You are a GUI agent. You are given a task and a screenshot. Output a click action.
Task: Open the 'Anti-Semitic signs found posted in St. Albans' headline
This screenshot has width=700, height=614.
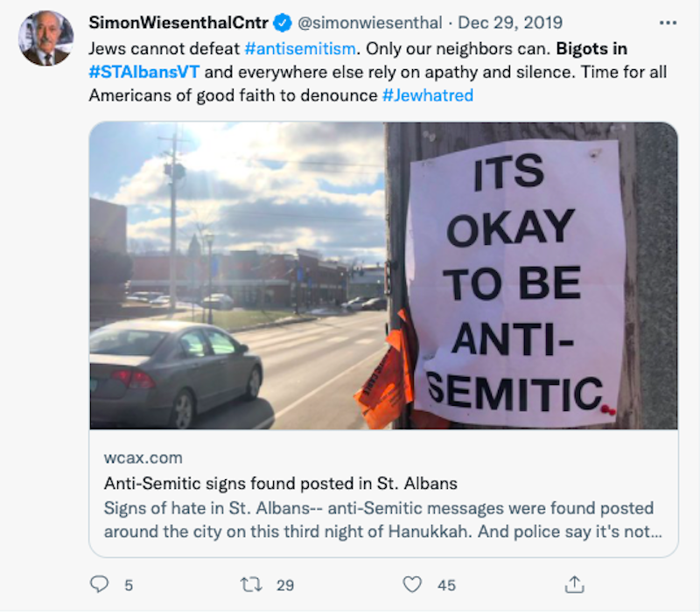(x=281, y=484)
